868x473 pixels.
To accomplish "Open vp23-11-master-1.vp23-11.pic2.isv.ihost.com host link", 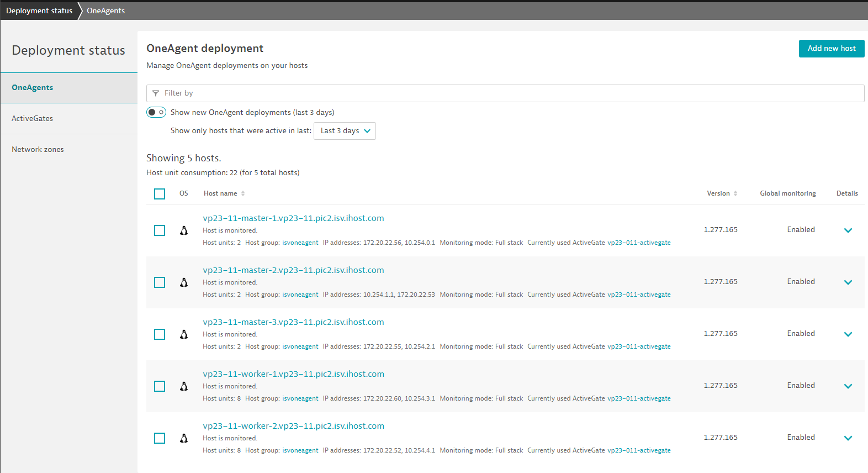I will click(x=293, y=218).
